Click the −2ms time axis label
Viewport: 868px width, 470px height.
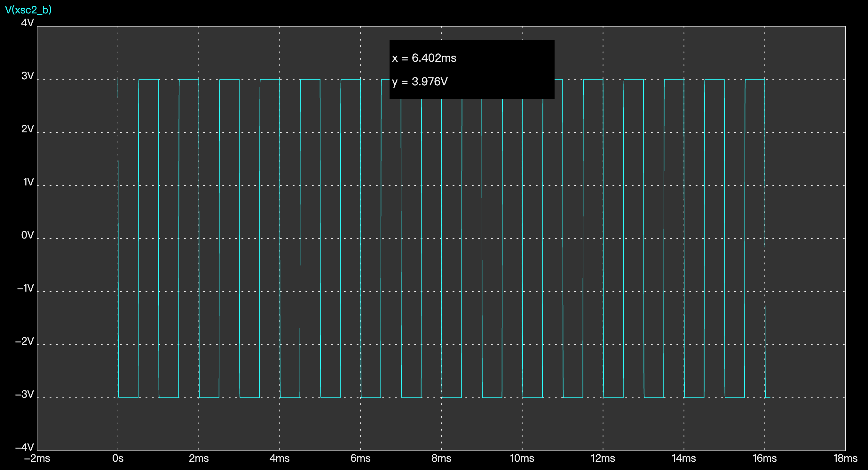37,458
